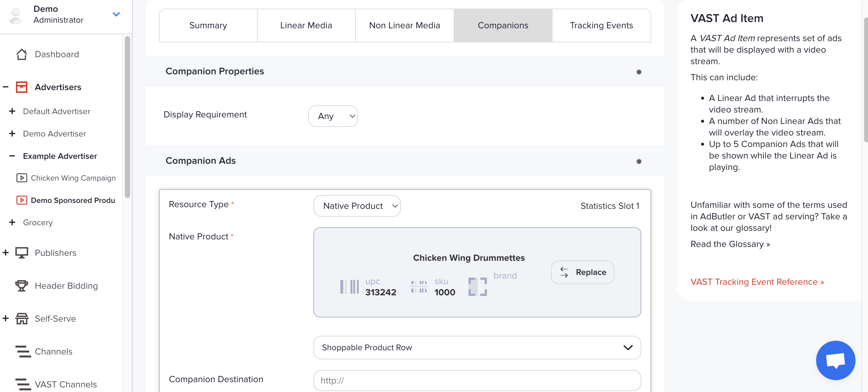This screenshot has width=868, height=392.
Task: Open the Display Requirement dropdown
Action: (332, 116)
